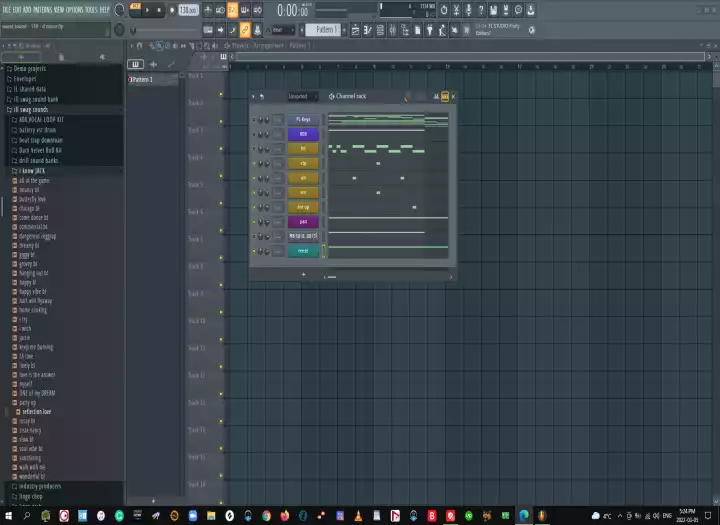The image size is (720, 525).
Task: Open the graph editor icon in Channel rack
Action: coord(436,96)
